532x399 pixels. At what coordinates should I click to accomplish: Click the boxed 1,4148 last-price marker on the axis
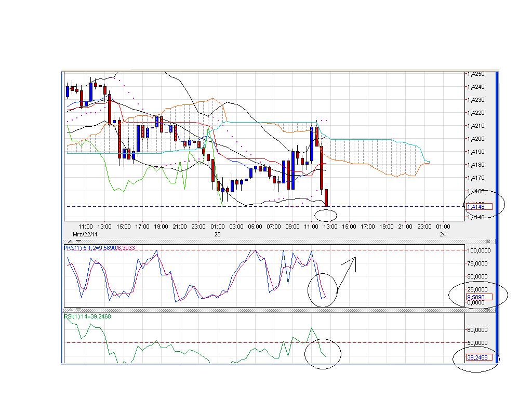tap(478, 206)
